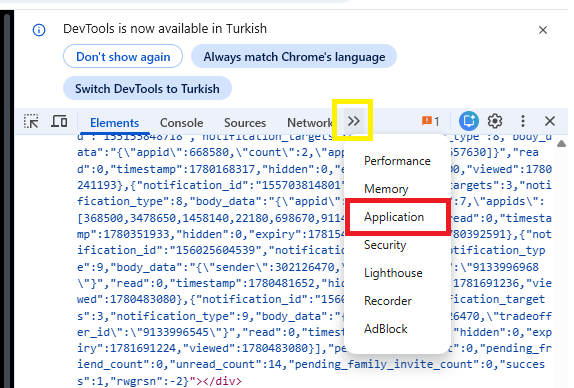Click the "unread_count":14 text
The height and width of the screenshot is (388, 574).
[x=229, y=365]
